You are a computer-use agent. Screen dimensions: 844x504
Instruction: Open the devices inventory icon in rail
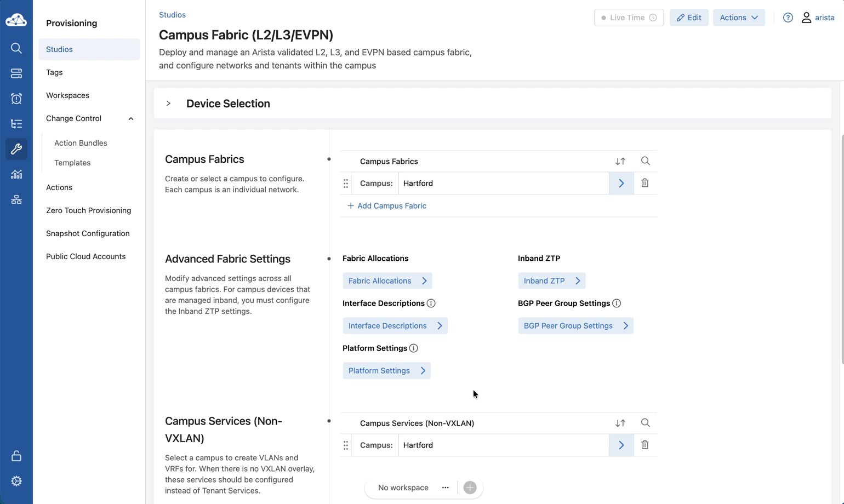pyautogui.click(x=16, y=73)
